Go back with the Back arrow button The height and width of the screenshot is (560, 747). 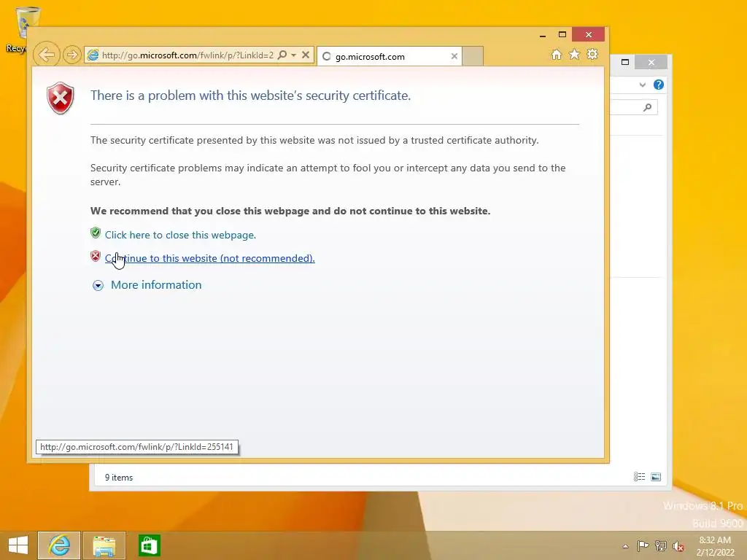pos(47,55)
